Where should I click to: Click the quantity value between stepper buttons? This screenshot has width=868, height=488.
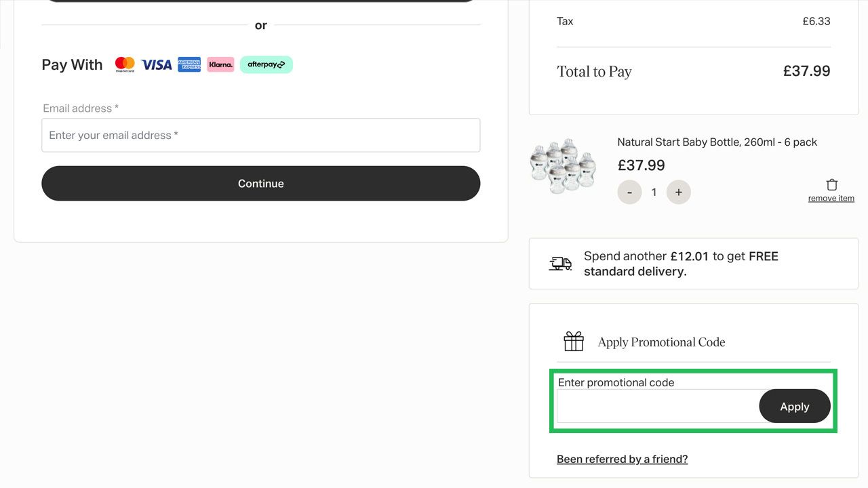pos(654,192)
